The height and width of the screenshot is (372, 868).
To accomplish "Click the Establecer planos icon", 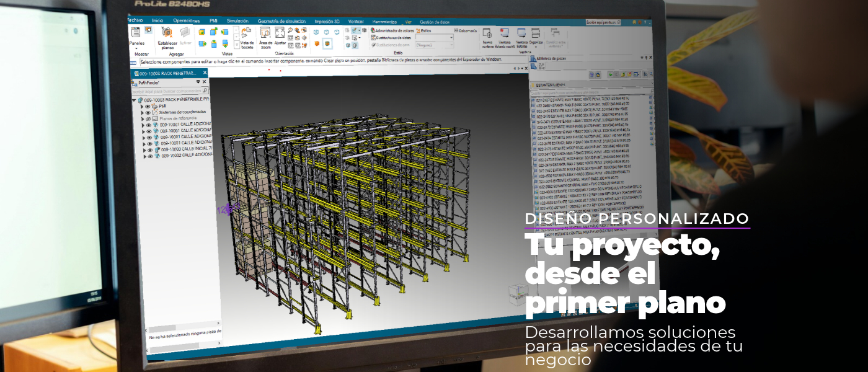I will tap(167, 31).
